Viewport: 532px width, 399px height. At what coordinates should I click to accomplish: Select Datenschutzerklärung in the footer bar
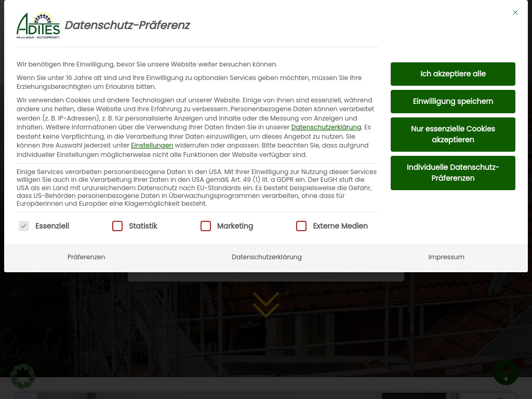pyautogui.click(x=267, y=257)
